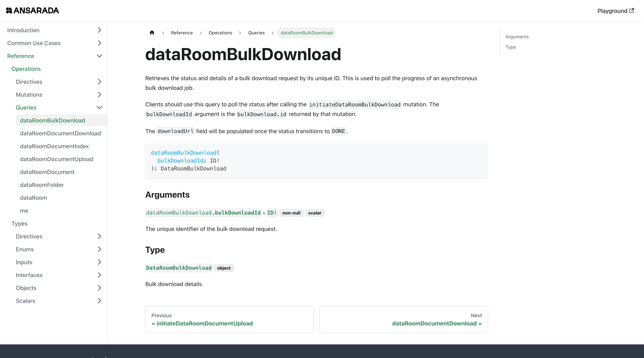Expand the Mutations chevron
Viewport: 644px width, 358px height.
click(x=99, y=95)
